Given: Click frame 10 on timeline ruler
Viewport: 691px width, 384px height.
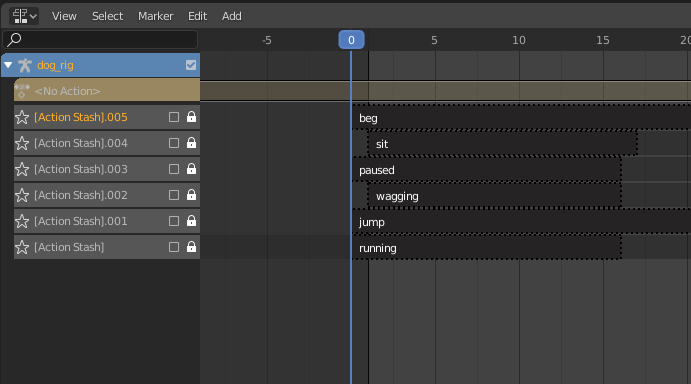Looking at the screenshot, I should (x=519, y=40).
